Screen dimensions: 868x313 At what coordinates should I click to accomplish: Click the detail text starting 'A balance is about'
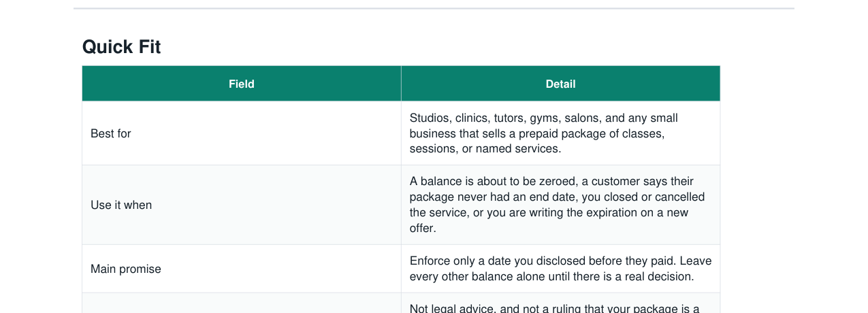[557, 205]
